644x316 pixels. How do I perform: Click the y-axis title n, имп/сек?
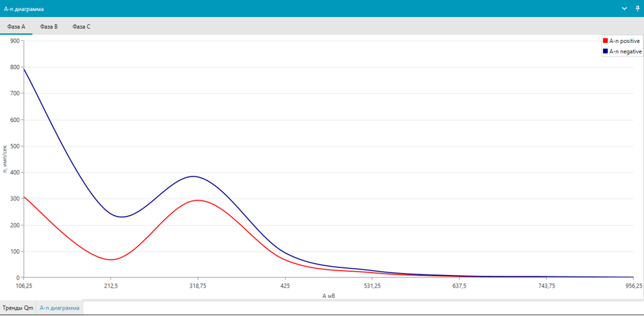point(5,159)
